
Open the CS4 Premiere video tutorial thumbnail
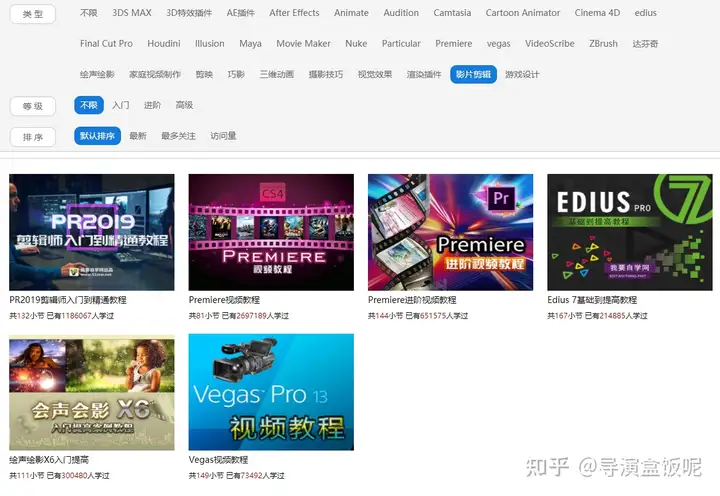click(x=271, y=232)
